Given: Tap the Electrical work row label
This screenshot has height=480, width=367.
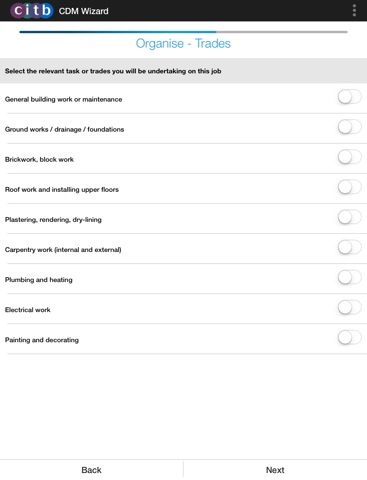Looking at the screenshot, I should click(x=28, y=310).
